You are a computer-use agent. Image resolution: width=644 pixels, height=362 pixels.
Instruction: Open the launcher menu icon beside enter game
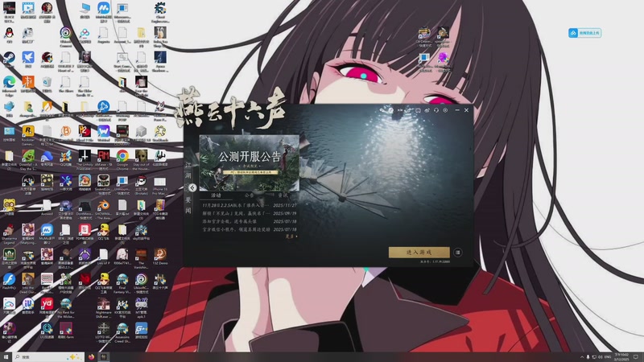457,253
